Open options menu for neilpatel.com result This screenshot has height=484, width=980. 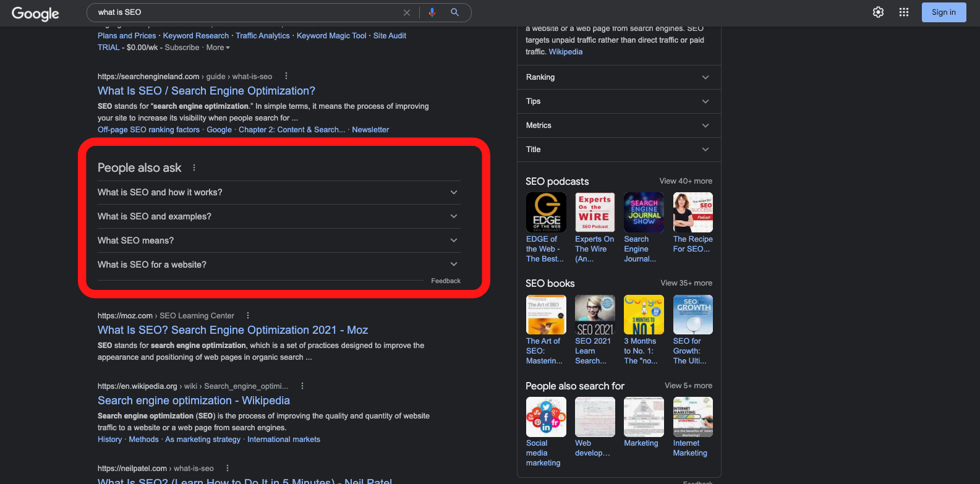pyautogui.click(x=228, y=468)
